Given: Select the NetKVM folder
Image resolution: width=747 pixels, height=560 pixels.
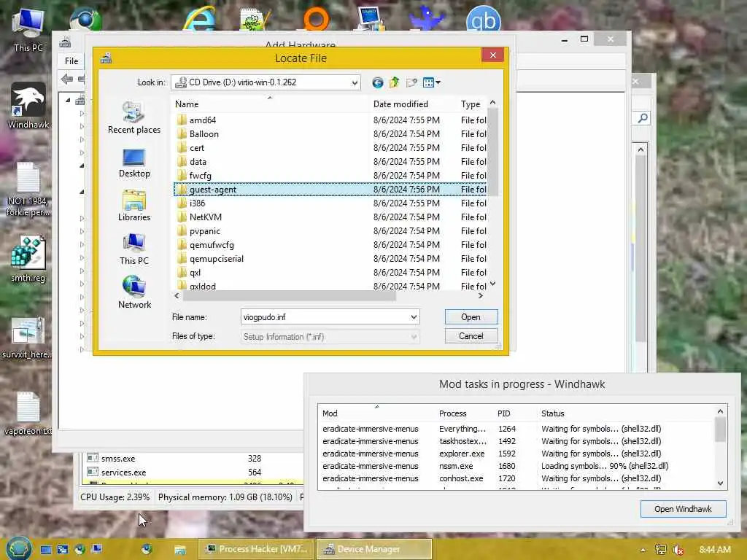Looking at the screenshot, I should pyautogui.click(x=330, y=217).
